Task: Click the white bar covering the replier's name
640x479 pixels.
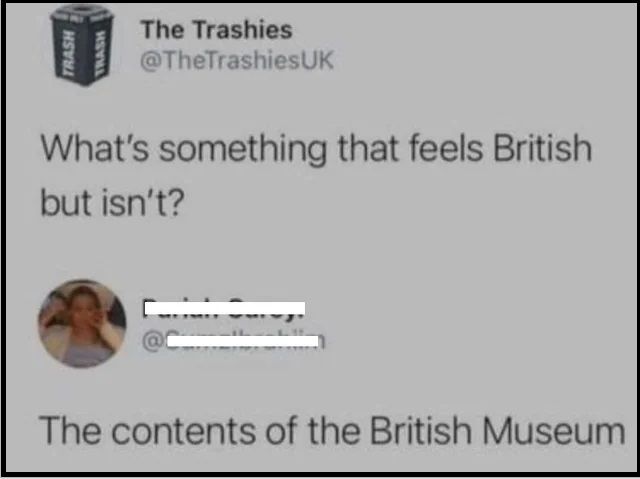Action: click(x=225, y=308)
